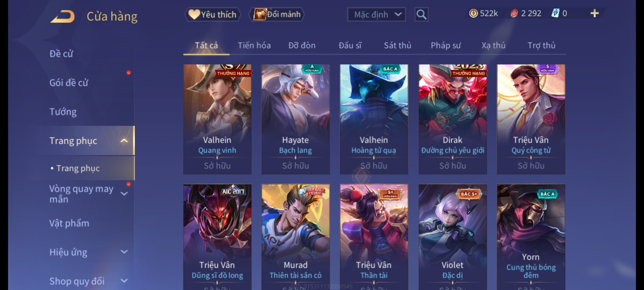Select the Violet Đặc dị skin card
The height and width of the screenshot is (290, 644).
point(452,237)
